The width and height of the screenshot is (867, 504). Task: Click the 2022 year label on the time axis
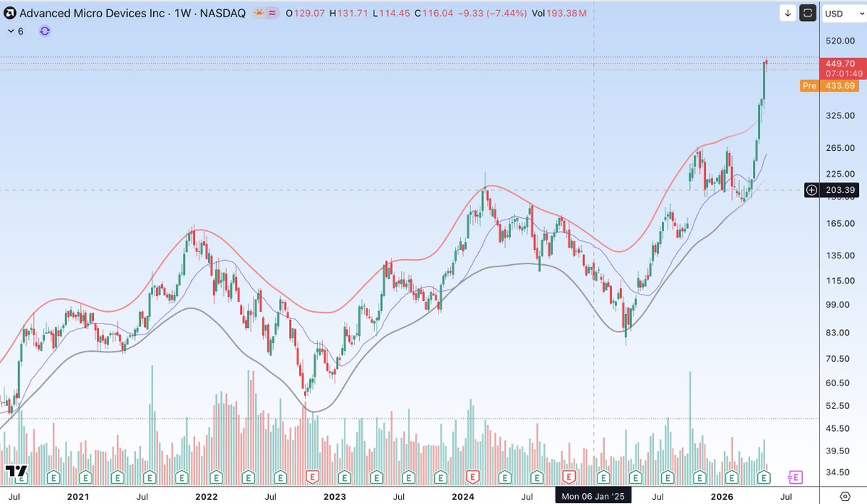coord(206,497)
